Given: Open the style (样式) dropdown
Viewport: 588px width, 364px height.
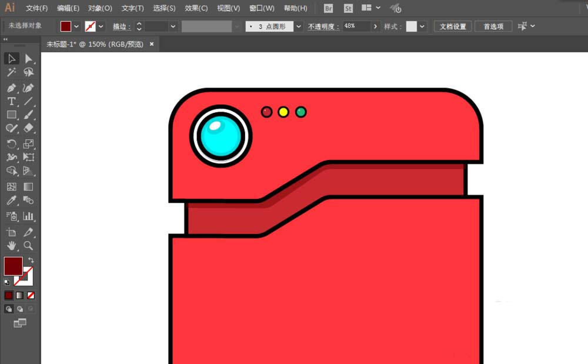Looking at the screenshot, I should 422,26.
